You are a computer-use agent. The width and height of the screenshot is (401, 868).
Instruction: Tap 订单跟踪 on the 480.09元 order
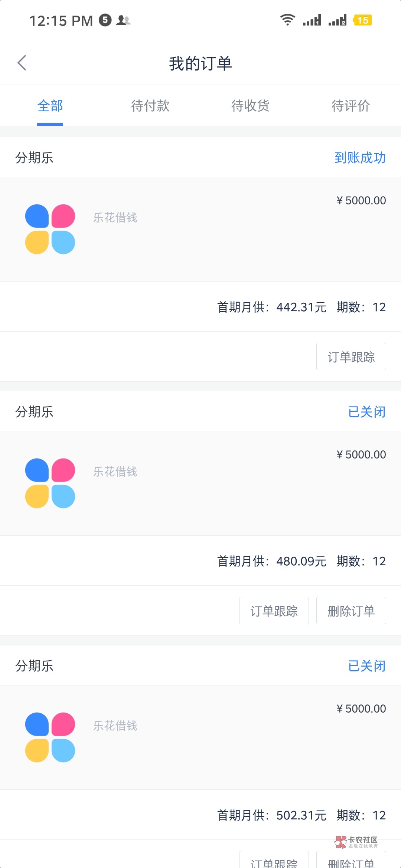tap(274, 611)
